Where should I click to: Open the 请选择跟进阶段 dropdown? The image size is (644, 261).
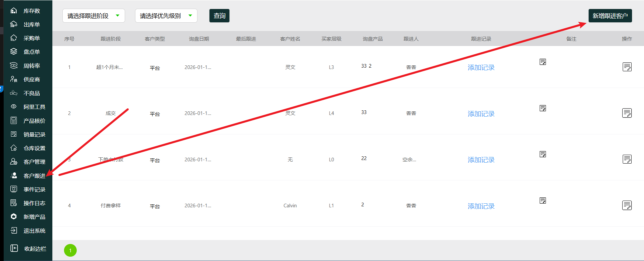(93, 16)
